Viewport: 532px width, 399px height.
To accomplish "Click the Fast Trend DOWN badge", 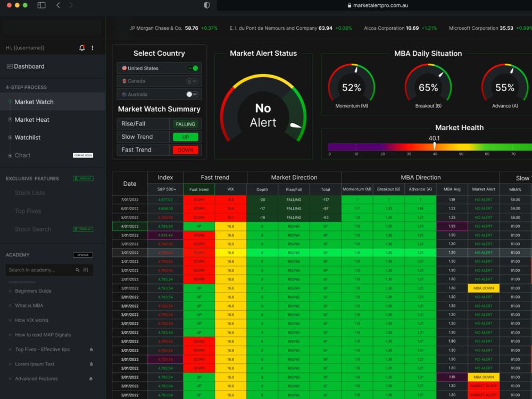I will coord(185,150).
